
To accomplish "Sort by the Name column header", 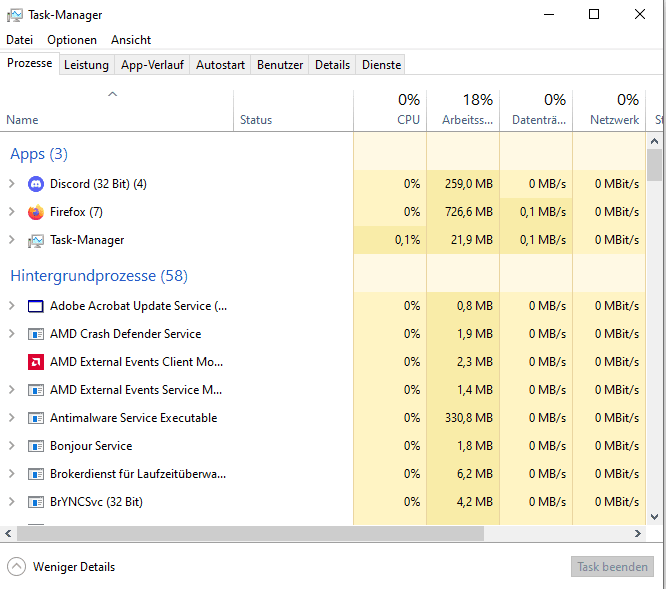I will click(x=116, y=110).
